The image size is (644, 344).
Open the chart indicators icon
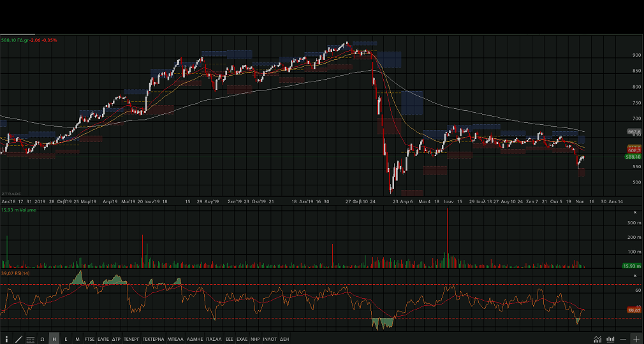(x=597, y=339)
